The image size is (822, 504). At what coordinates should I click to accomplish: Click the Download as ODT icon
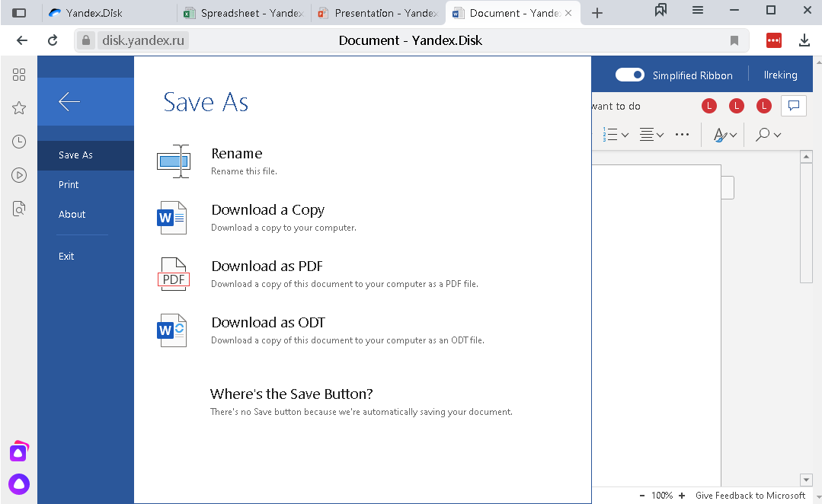[x=172, y=330]
